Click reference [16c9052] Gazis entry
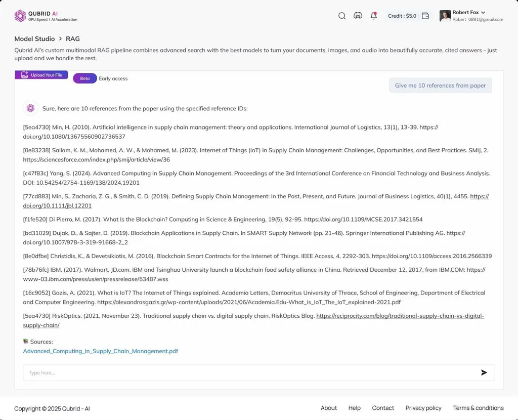The image size is (518, 420). (254, 298)
